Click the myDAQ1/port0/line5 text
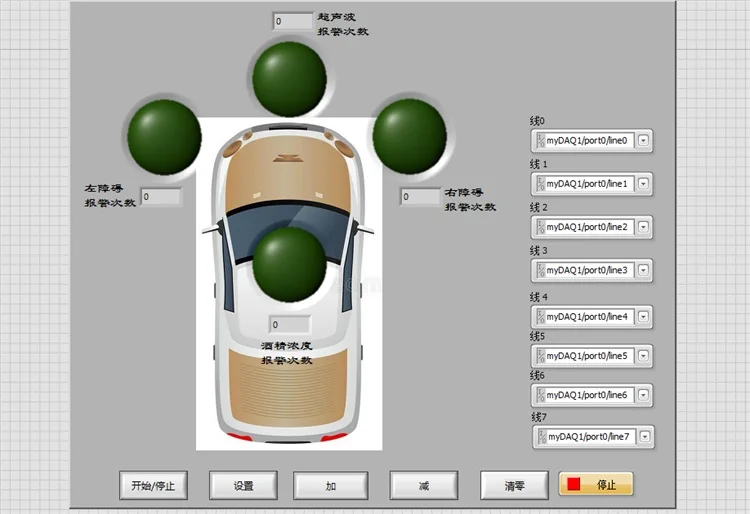 [x=586, y=356]
